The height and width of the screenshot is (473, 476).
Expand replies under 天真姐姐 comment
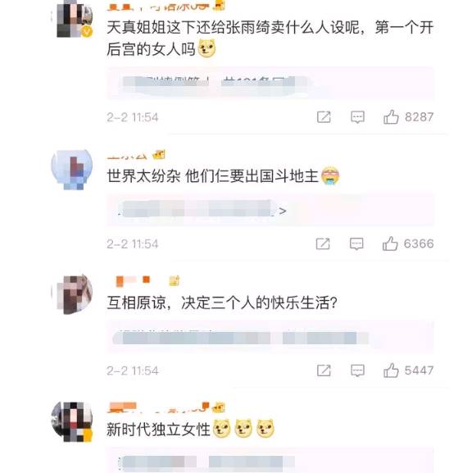tap(270, 83)
